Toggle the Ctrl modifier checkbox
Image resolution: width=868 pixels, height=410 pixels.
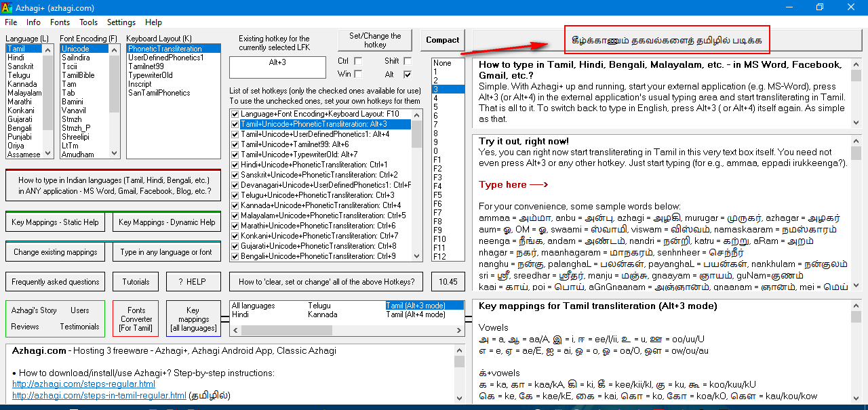click(358, 62)
